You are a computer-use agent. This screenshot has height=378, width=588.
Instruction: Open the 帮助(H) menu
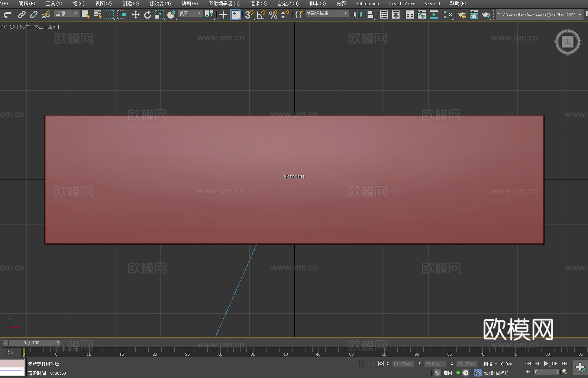tap(458, 3)
